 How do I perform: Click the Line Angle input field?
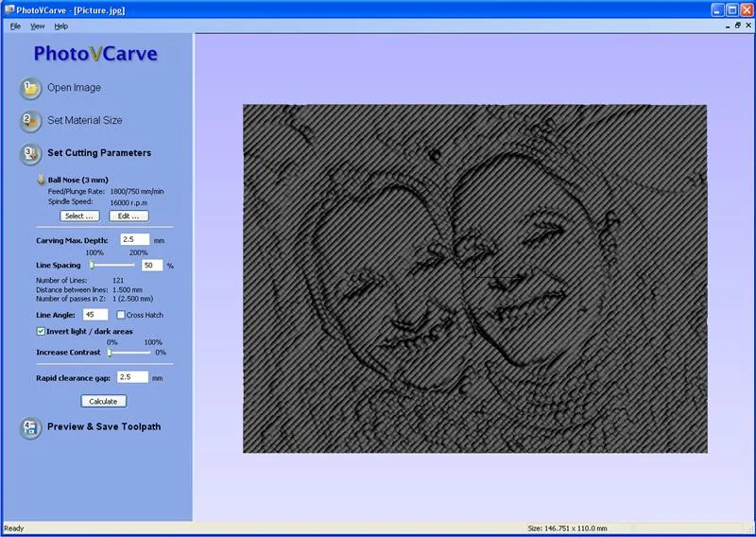pos(95,315)
